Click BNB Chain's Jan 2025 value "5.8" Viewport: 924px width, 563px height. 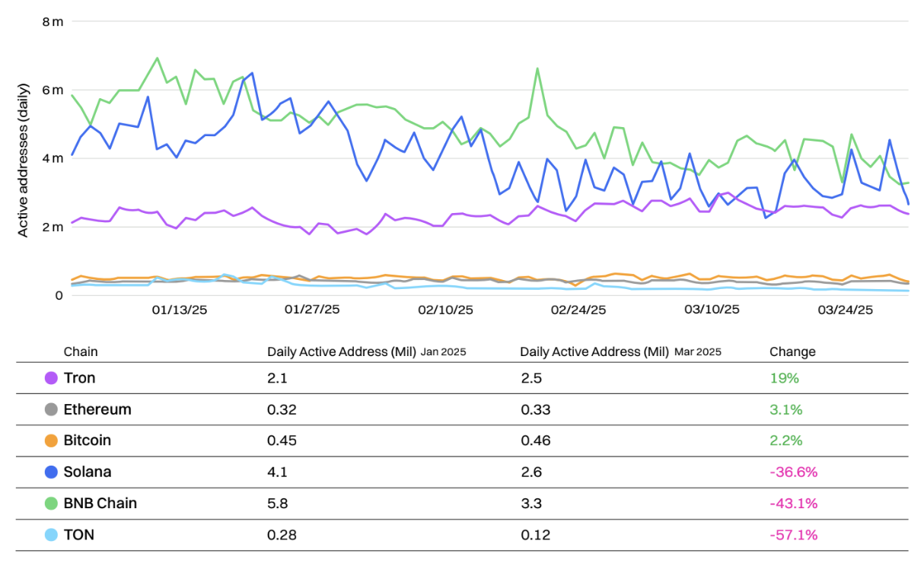coord(278,503)
